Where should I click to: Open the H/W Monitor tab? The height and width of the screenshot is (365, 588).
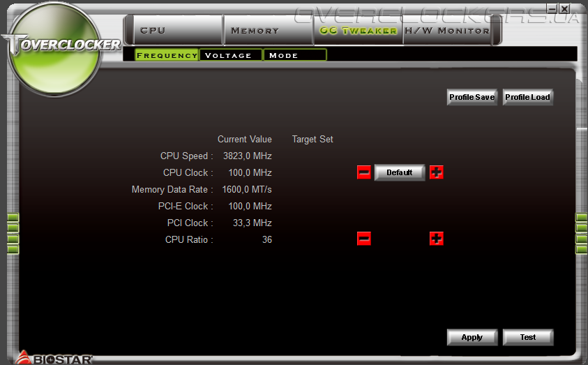click(x=447, y=30)
